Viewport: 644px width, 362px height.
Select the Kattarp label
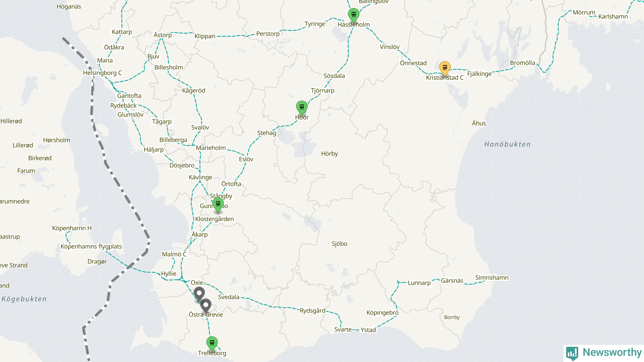(122, 32)
